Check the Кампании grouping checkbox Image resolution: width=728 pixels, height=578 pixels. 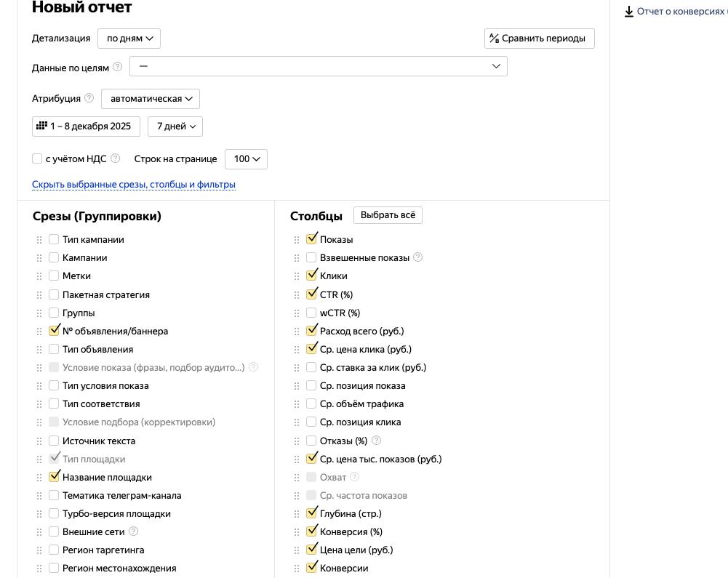(x=54, y=257)
